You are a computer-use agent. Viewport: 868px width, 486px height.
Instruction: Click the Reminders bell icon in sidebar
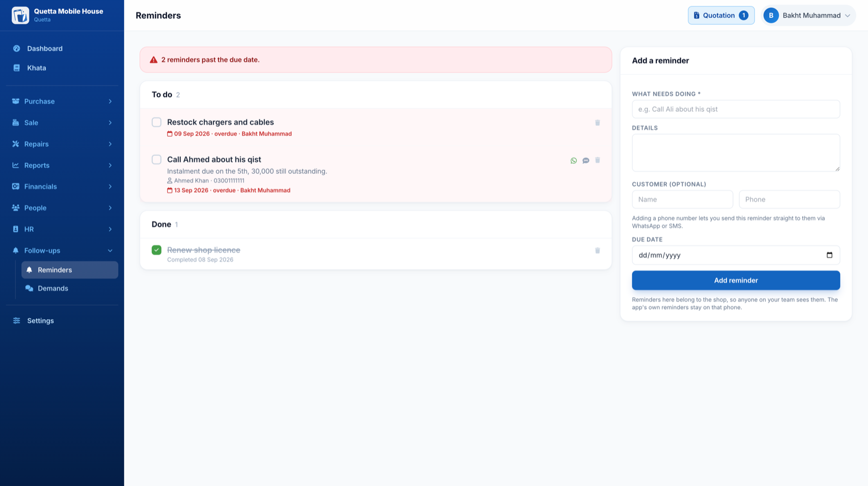pyautogui.click(x=29, y=270)
